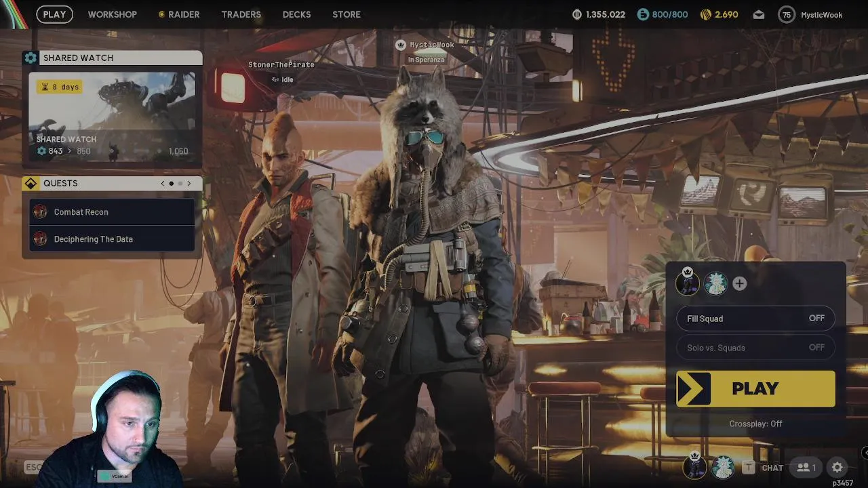Viewport: 868px width, 488px height.
Task: Open the mail inbox envelope icon
Action: pyautogui.click(x=759, y=14)
